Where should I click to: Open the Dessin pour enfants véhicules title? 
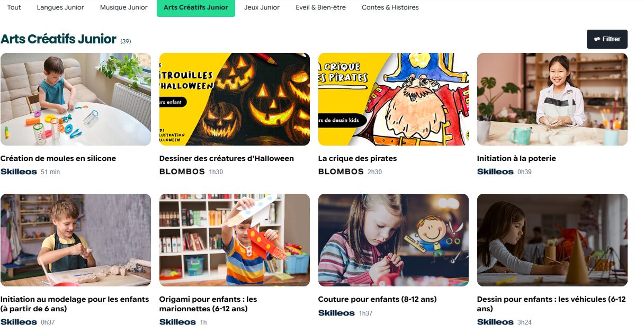click(551, 304)
